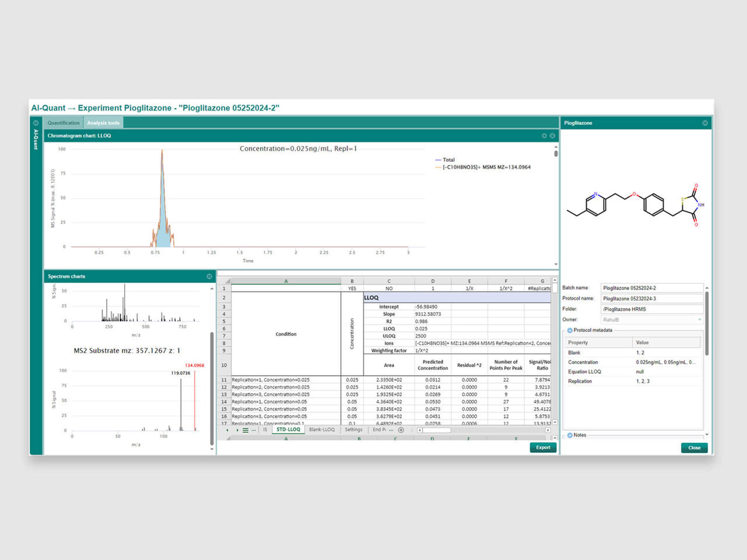
Task: Click the 'Number of Points Per Peak' header
Action: tap(506, 365)
